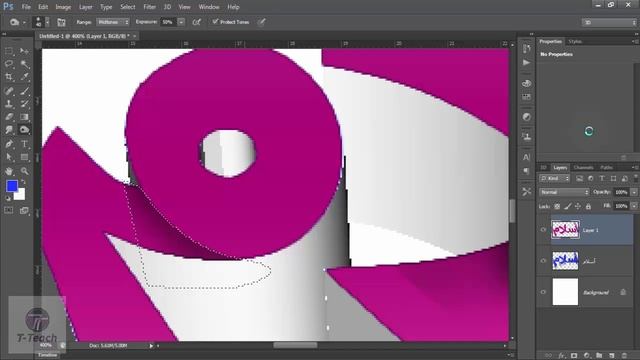Viewport: 640px width, 360px height.
Task: Open the blend mode Normal dropdown
Action: [x=564, y=192]
